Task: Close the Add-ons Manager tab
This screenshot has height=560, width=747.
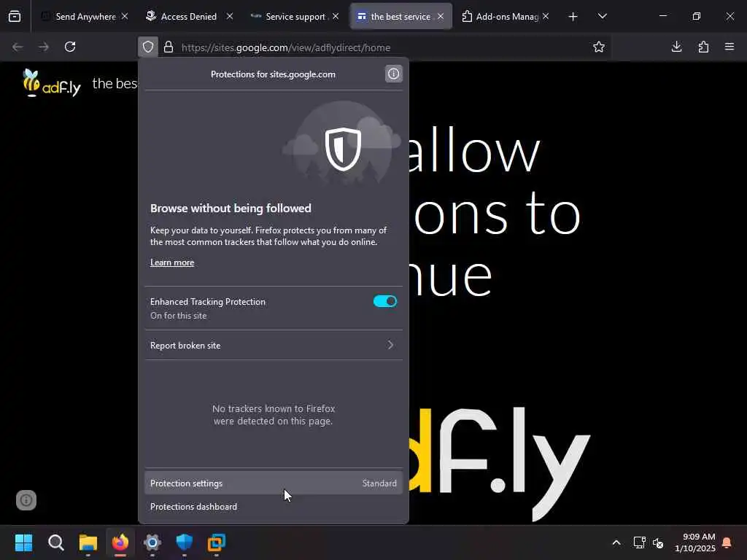Action: (546, 16)
